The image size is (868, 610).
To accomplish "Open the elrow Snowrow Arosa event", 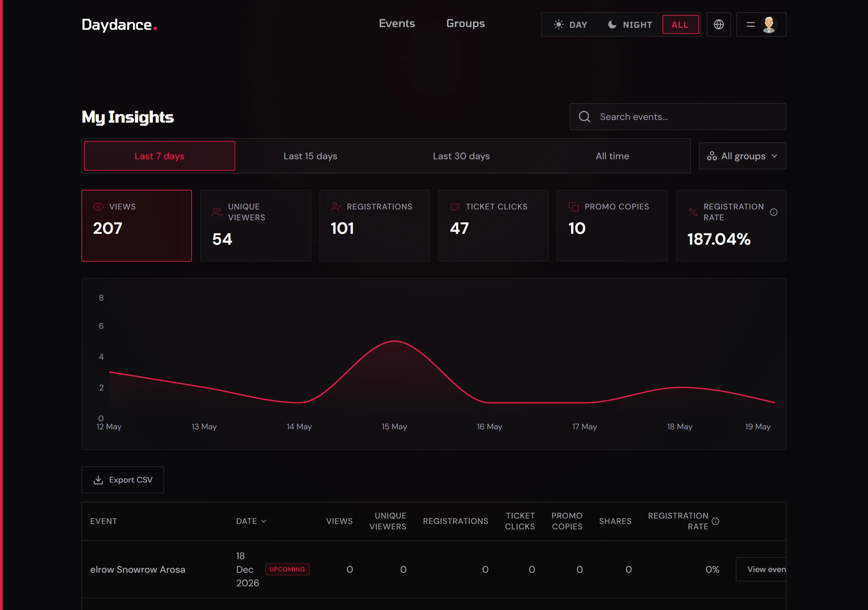I will pyautogui.click(x=138, y=570).
